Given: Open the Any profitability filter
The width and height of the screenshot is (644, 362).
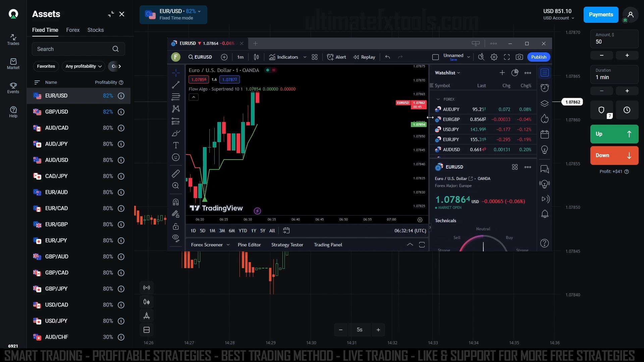Looking at the screenshot, I should 84,66.
